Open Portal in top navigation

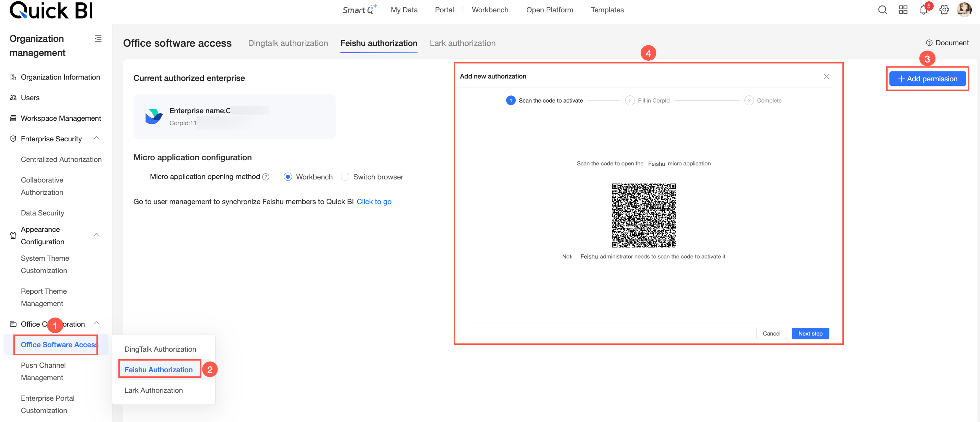(444, 10)
